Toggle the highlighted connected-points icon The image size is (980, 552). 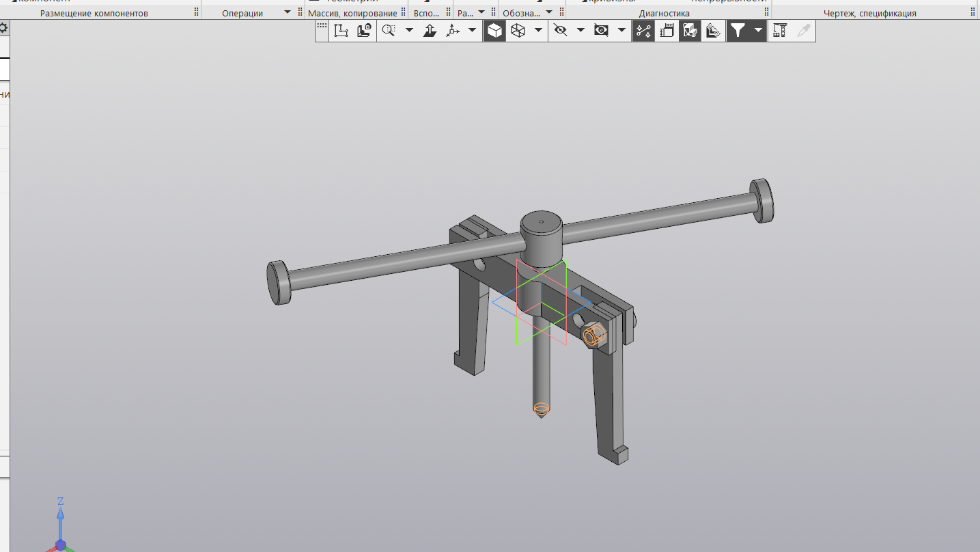coord(643,30)
